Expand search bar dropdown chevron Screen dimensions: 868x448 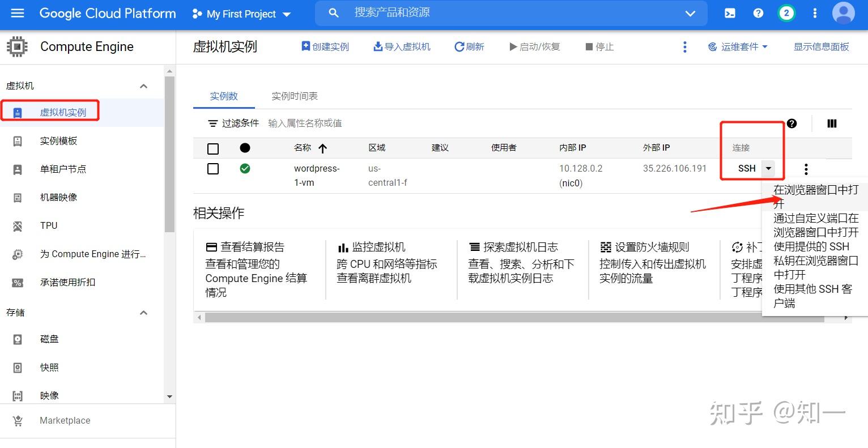tap(690, 13)
